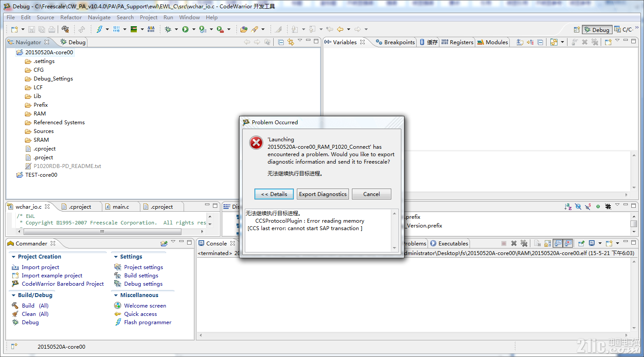
Task: Switch to the Breakpoints tab
Action: tap(395, 42)
